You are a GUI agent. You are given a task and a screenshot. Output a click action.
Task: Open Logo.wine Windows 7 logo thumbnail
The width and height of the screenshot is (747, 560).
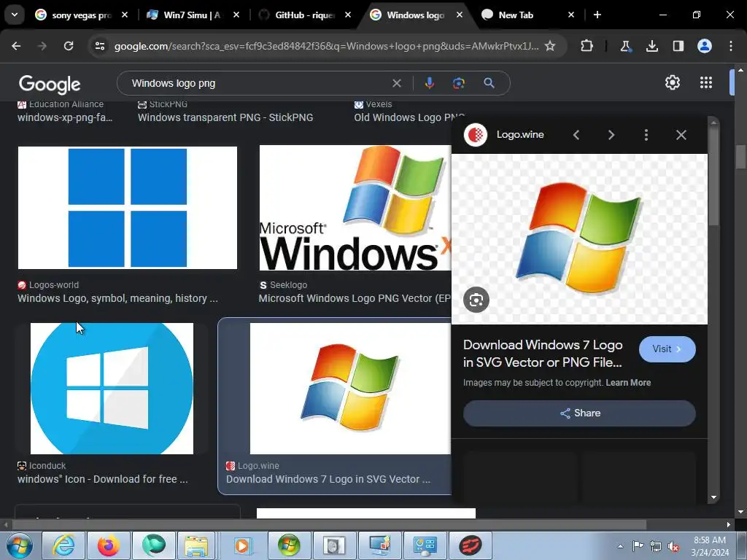(x=350, y=389)
